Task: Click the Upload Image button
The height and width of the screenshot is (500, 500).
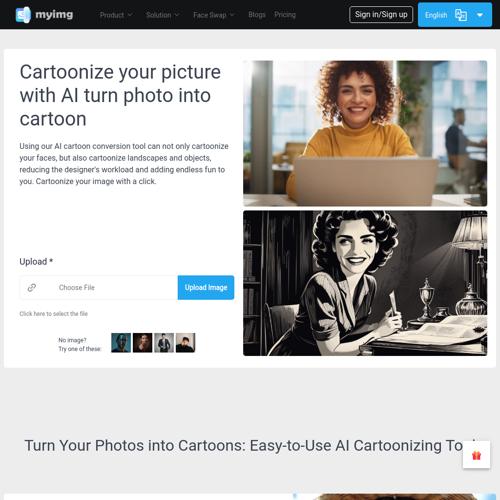Action: coord(206,287)
